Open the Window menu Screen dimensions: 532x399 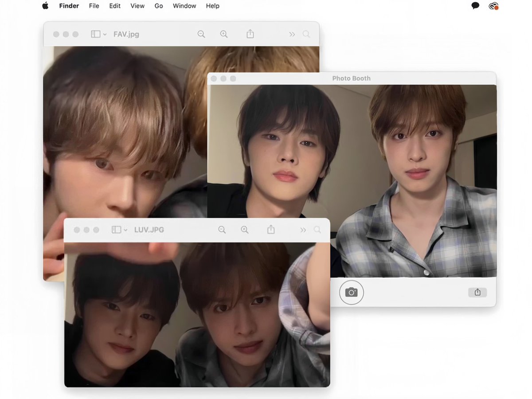[x=184, y=6]
